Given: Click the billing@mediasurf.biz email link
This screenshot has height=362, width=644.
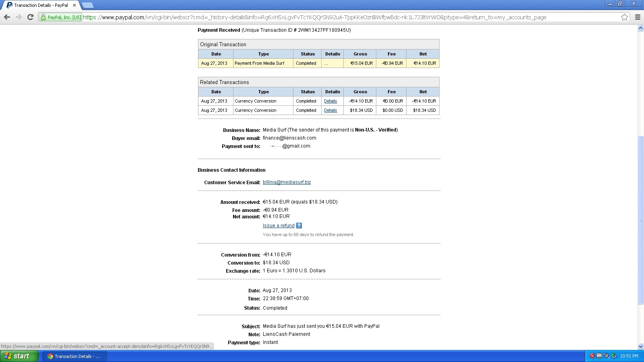Looking at the screenshot, I should tap(287, 182).
